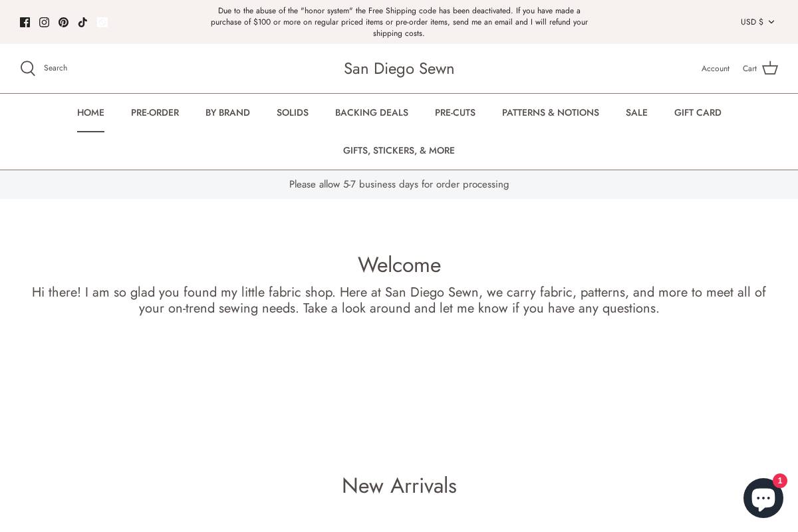The height and width of the screenshot is (532, 798).
Task: Click the chat notification badge showing 1
Action: (x=779, y=481)
